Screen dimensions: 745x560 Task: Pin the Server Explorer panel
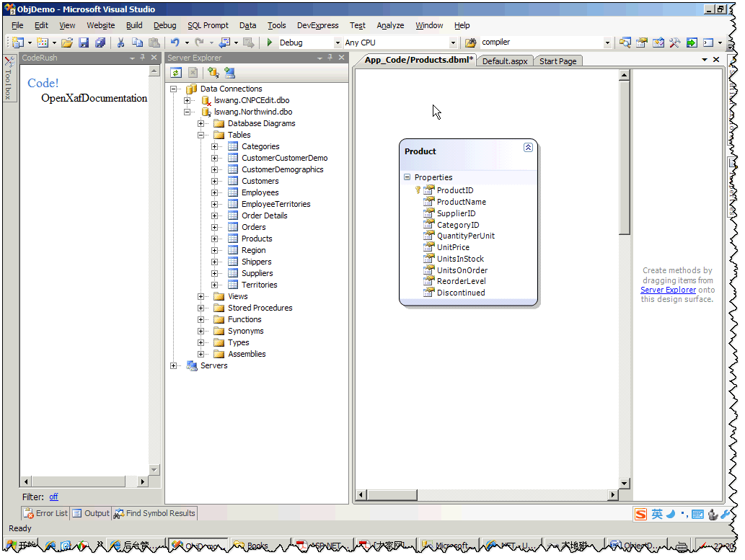[330, 58]
